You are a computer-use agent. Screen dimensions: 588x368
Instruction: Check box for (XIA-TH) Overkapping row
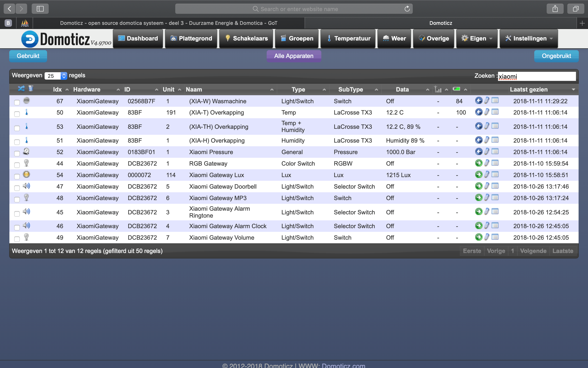click(x=17, y=128)
